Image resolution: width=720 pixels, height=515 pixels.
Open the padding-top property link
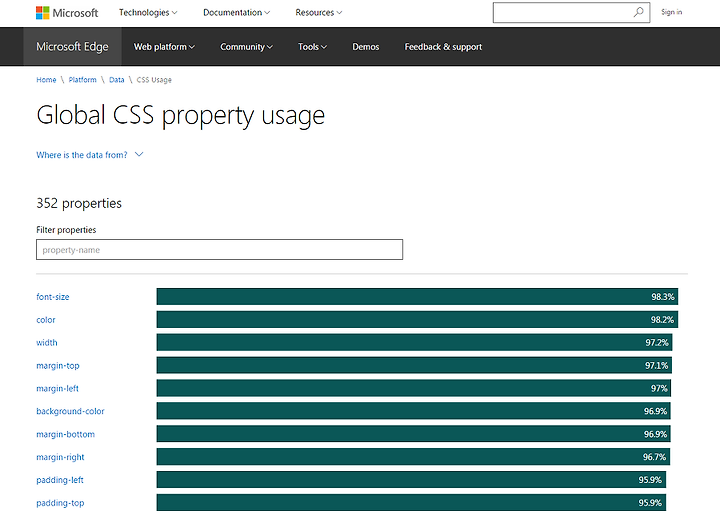click(60, 503)
